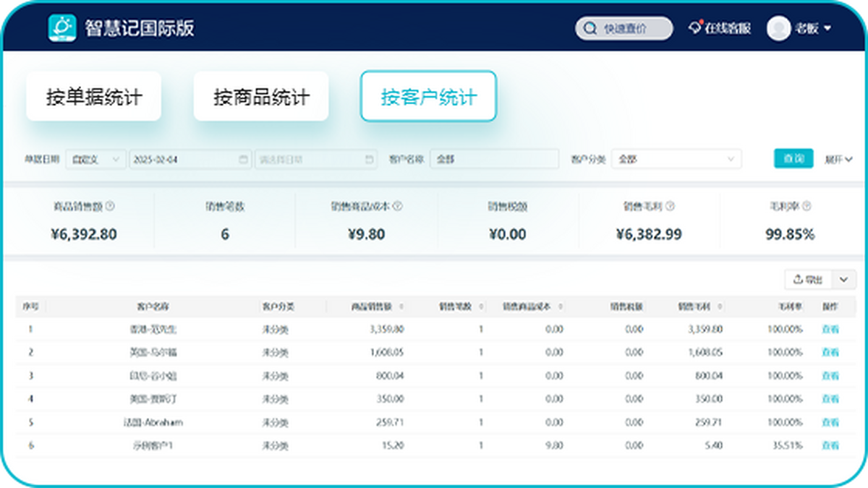
Task: Click the chevron next to the 导出 button
Action: [x=843, y=279]
